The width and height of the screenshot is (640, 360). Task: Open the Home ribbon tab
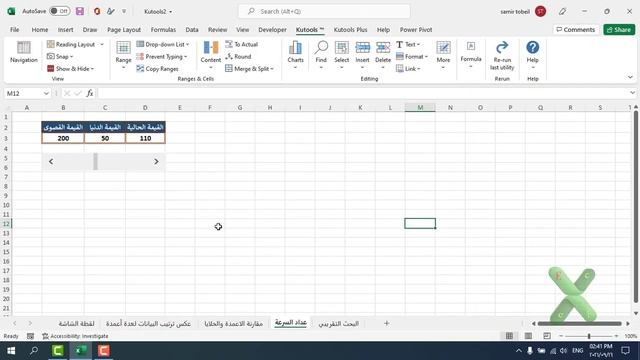coord(40,29)
